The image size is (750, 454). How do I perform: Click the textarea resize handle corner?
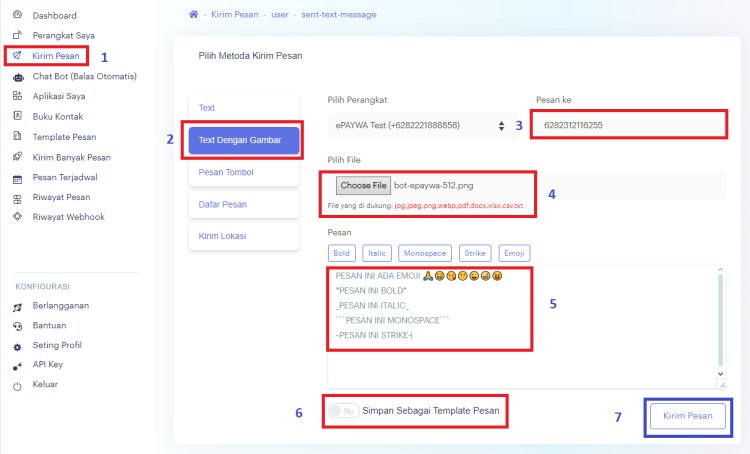[721, 383]
